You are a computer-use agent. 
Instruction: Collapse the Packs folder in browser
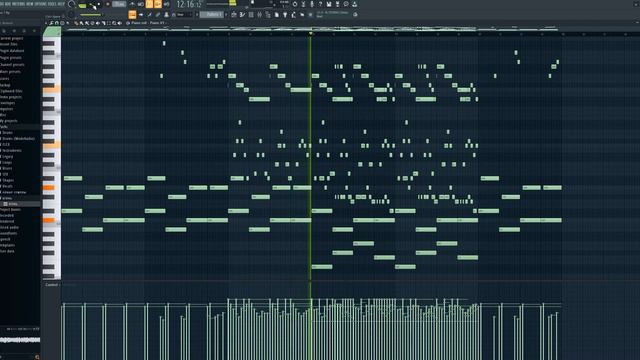click(4, 127)
